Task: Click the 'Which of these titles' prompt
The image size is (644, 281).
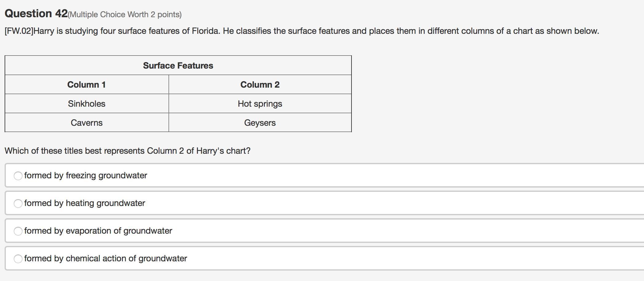Action: [128, 151]
